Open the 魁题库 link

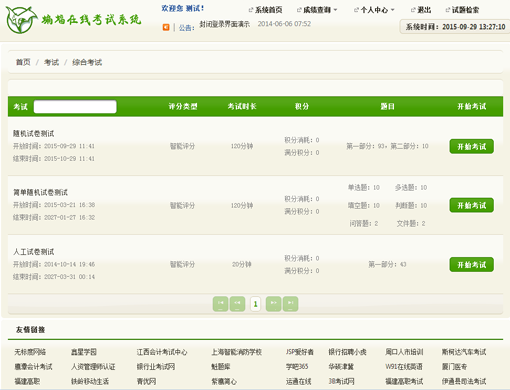tap(221, 367)
